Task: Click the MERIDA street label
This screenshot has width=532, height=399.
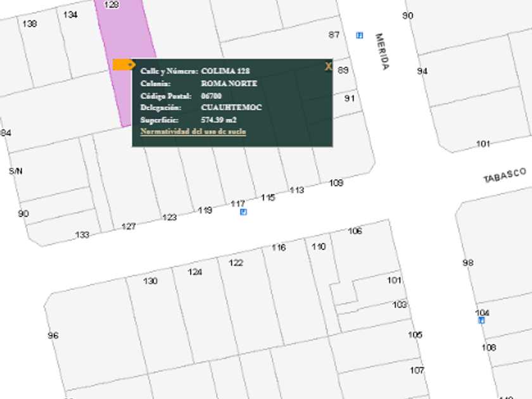Action: (x=381, y=51)
